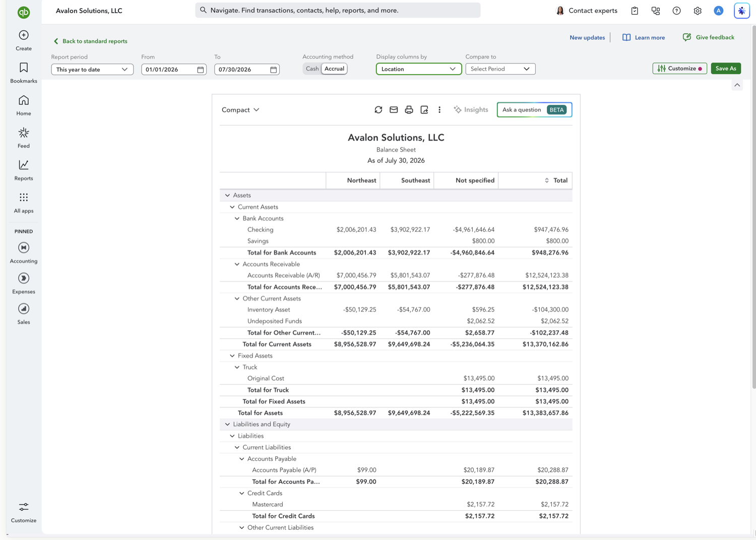Click the From date field 01/01/2026
The height and width of the screenshot is (540, 756).
[173, 70]
